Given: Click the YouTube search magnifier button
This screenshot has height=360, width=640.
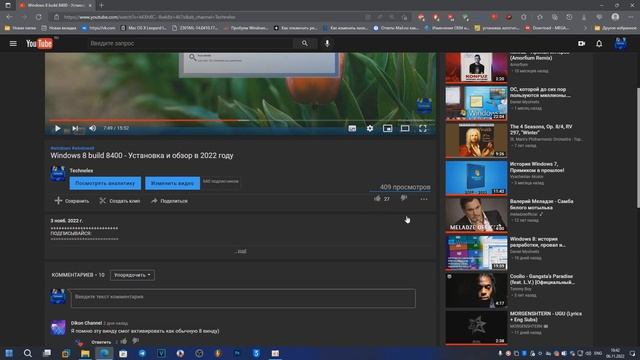Looking at the screenshot, I should pos(304,43).
